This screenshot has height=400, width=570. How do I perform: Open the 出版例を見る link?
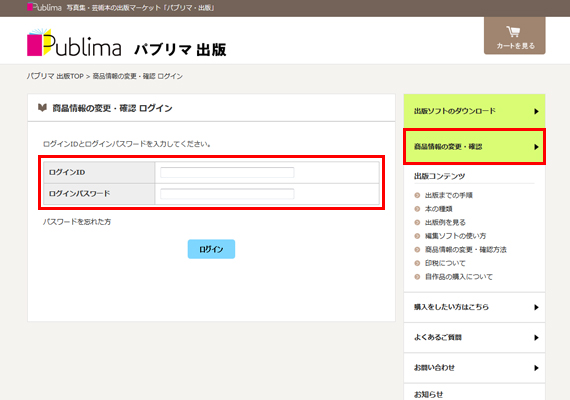click(x=445, y=222)
